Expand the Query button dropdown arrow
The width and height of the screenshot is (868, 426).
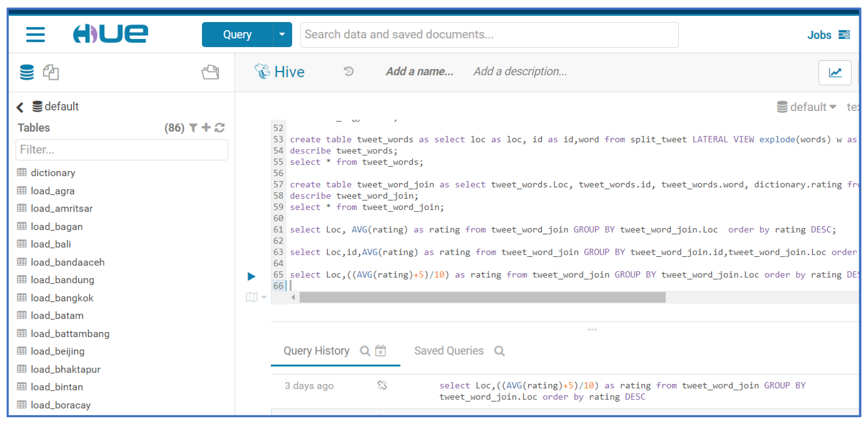tap(282, 34)
